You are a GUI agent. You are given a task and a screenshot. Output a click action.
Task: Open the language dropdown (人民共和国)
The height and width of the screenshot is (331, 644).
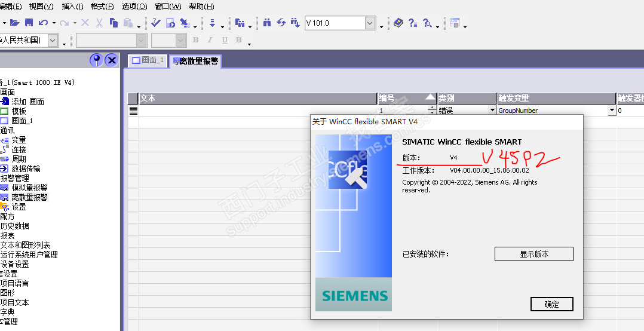(53, 40)
